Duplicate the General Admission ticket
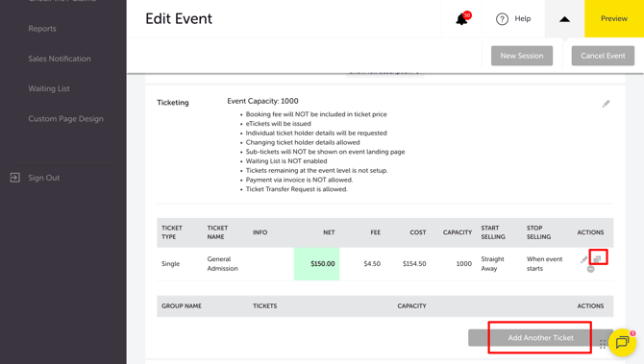This screenshot has height=364, width=644. tap(598, 258)
